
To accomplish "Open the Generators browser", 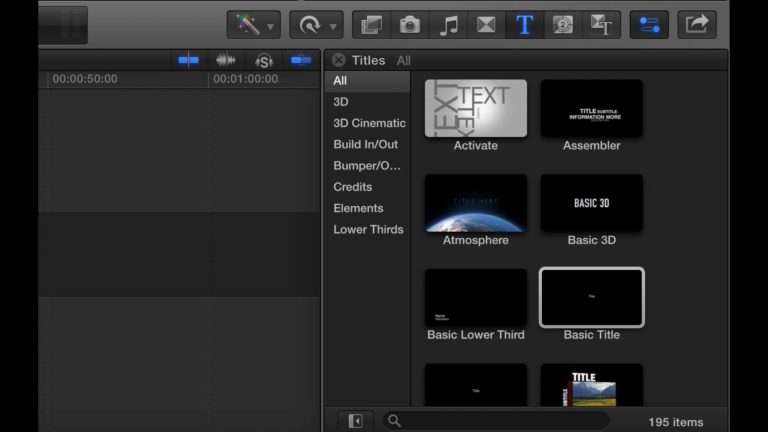I will coord(562,25).
